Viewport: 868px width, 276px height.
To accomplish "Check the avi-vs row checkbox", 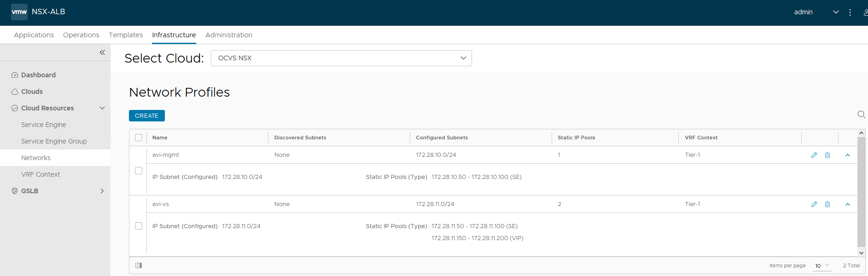I will tap(139, 226).
